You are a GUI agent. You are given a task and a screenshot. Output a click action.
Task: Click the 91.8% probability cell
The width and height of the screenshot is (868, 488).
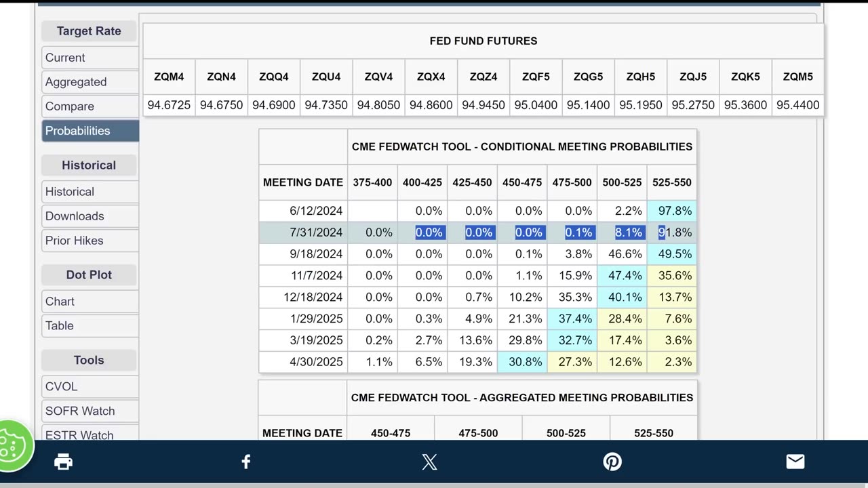[672, 232]
